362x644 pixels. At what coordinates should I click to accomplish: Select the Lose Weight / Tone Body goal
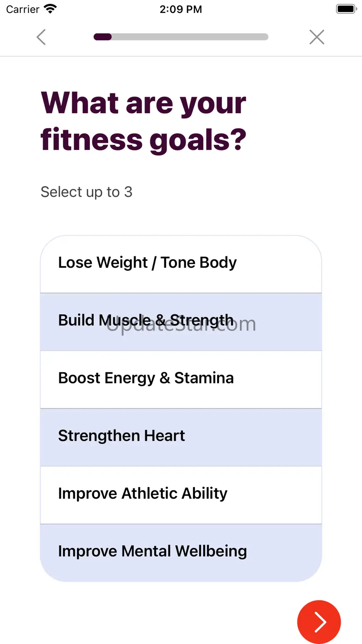coord(181,263)
